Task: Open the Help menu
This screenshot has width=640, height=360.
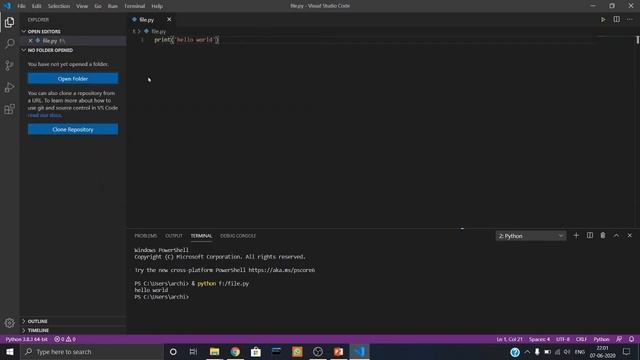Action: coord(157,6)
